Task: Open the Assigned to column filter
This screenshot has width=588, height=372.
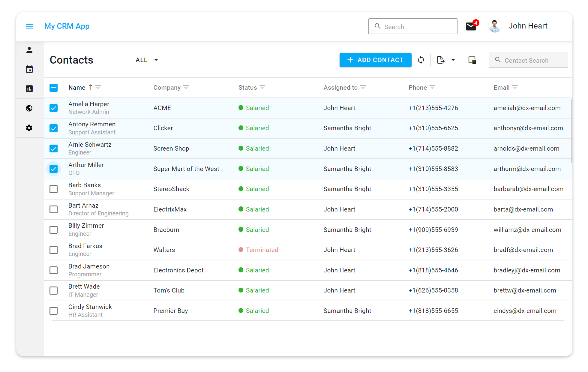Action: click(x=363, y=87)
